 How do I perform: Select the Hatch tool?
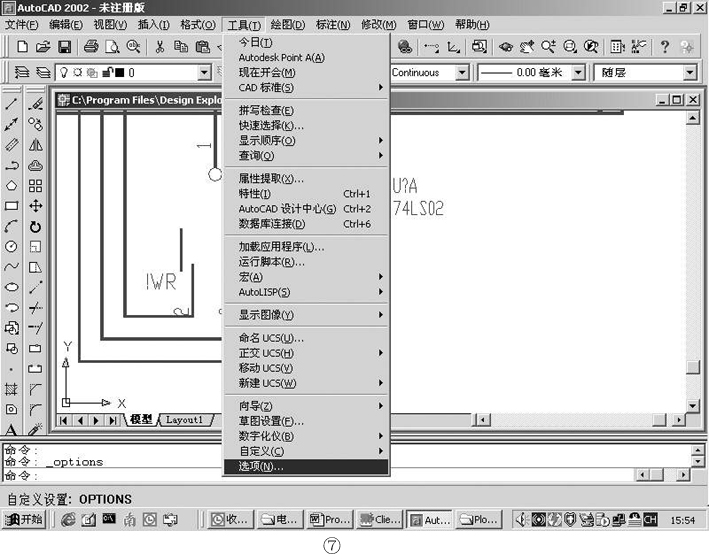pos(11,389)
